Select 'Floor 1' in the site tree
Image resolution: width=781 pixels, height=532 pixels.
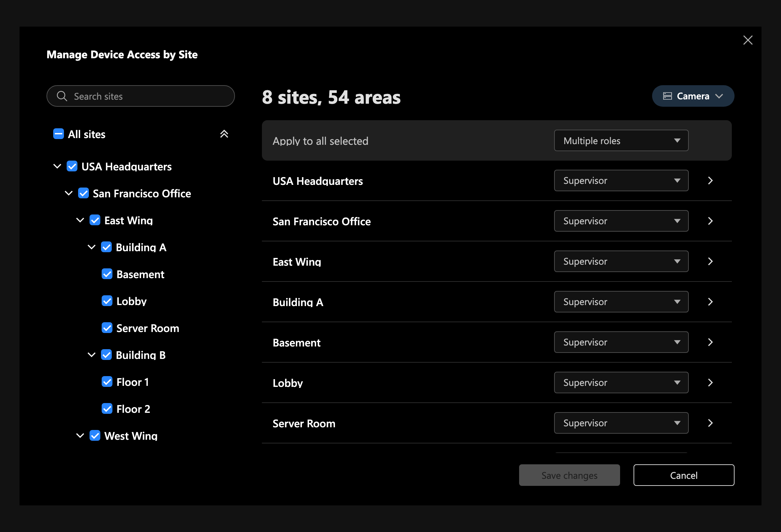coord(133,382)
